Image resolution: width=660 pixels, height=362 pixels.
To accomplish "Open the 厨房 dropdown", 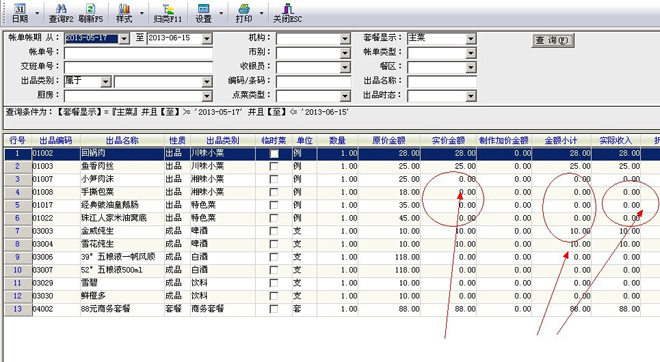I will click(207, 96).
